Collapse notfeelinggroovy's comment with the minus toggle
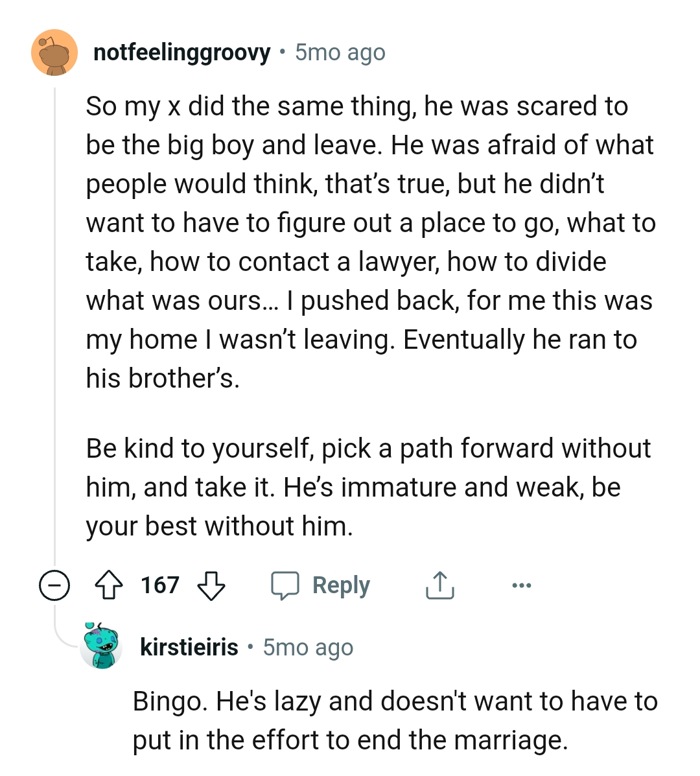700x776 pixels. (54, 585)
